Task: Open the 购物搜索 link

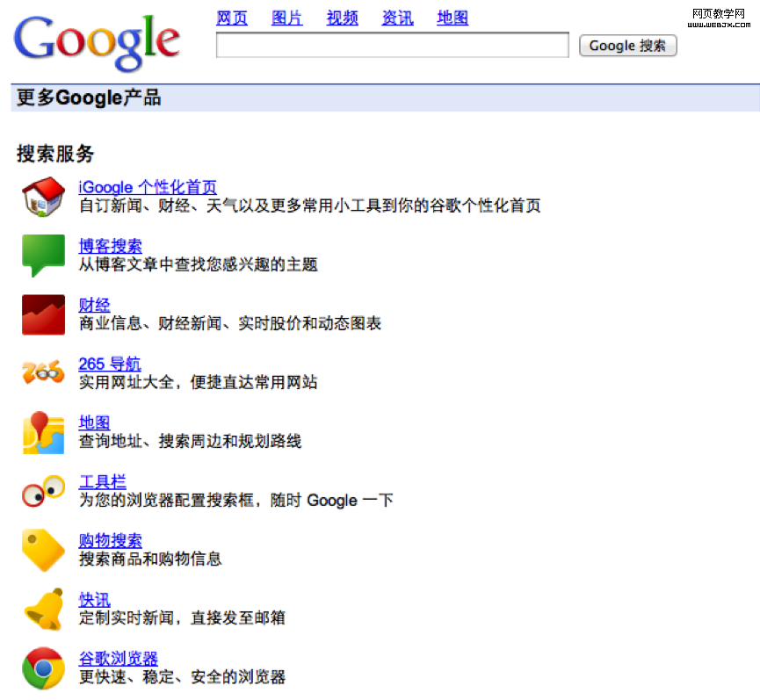Action: click(110, 541)
